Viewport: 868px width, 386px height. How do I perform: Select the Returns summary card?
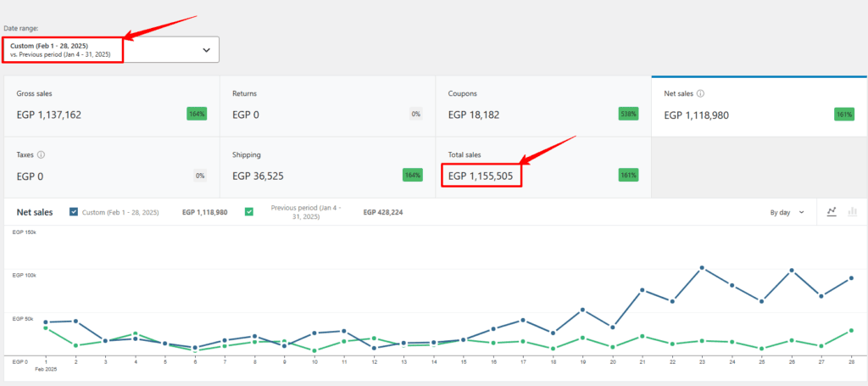328,106
